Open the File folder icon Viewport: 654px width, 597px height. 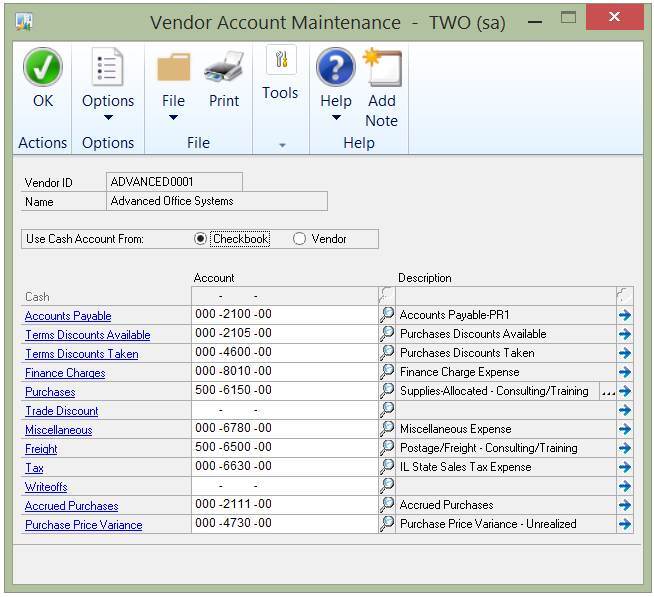(174, 67)
